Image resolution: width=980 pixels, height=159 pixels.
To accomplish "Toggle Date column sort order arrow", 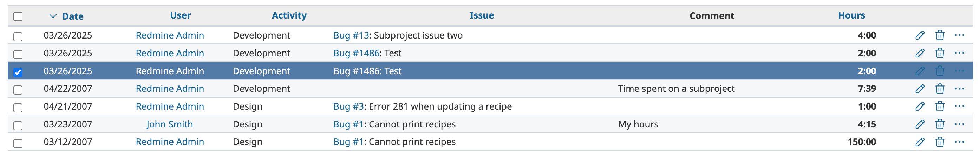I will (x=53, y=16).
